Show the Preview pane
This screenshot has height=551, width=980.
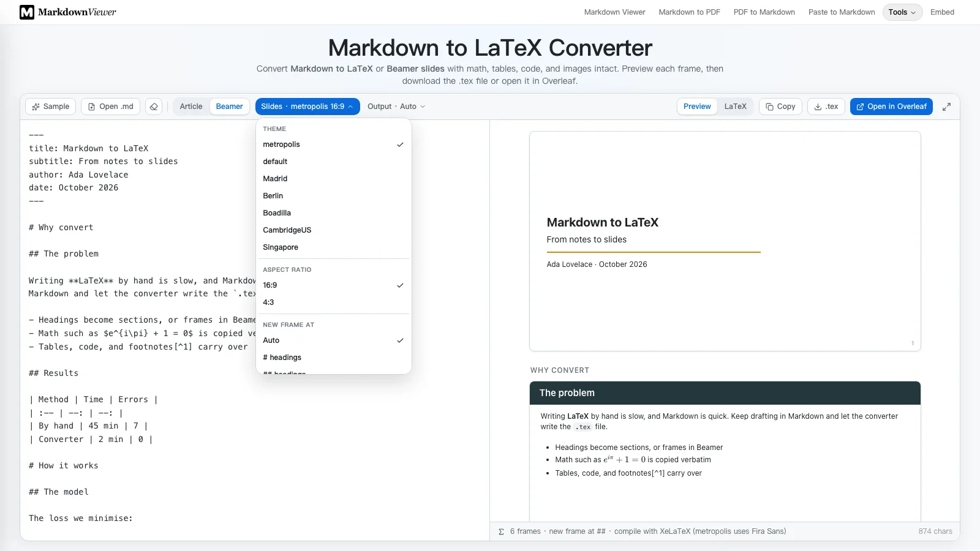coord(697,107)
